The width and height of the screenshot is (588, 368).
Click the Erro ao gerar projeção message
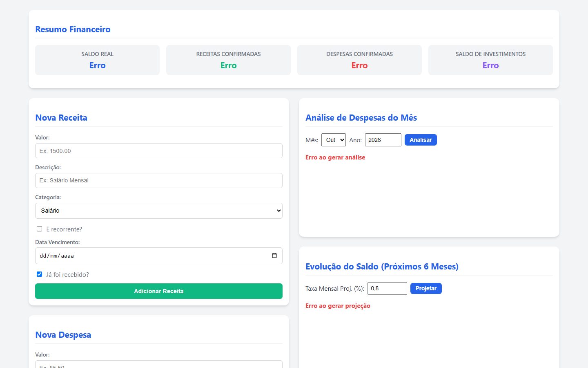pyautogui.click(x=338, y=306)
